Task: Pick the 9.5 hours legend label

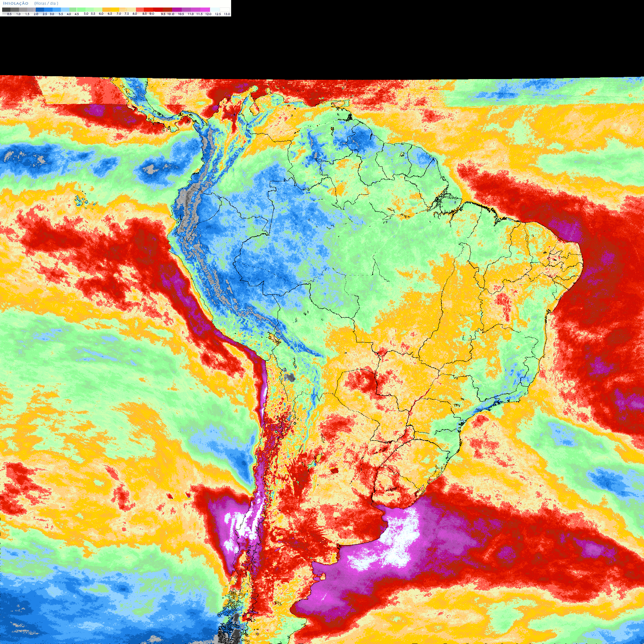Action: (x=163, y=14)
